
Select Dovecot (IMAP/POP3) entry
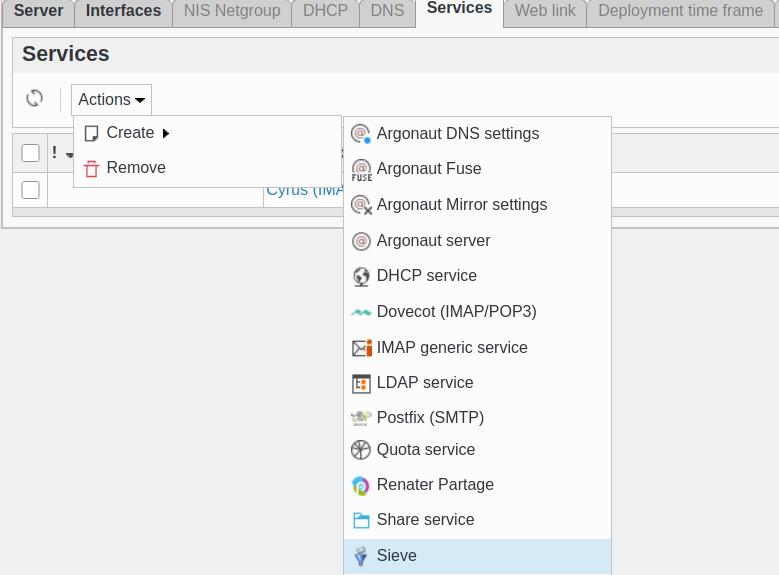(477, 312)
